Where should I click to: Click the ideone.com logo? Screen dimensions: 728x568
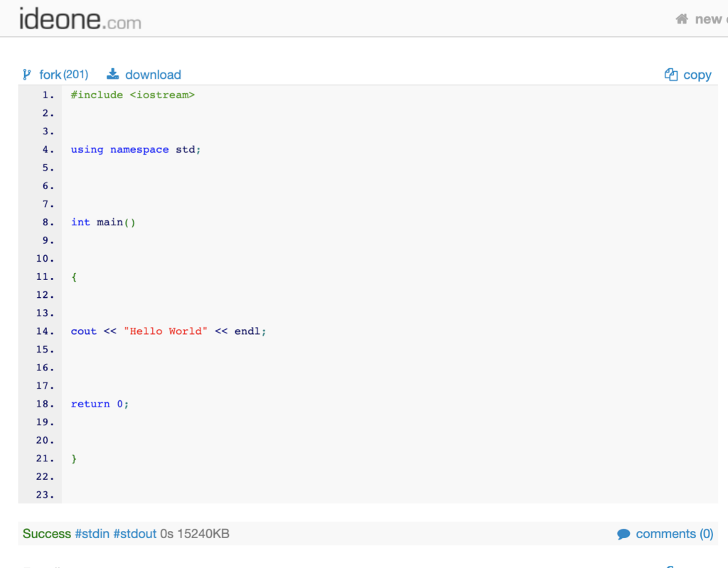pyautogui.click(x=80, y=18)
